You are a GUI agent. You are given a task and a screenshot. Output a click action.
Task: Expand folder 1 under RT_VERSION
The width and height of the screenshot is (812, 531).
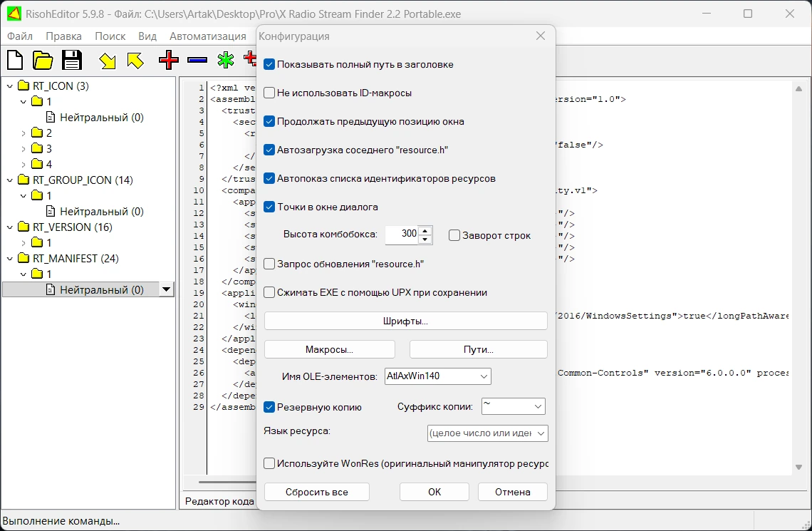[24, 242]
